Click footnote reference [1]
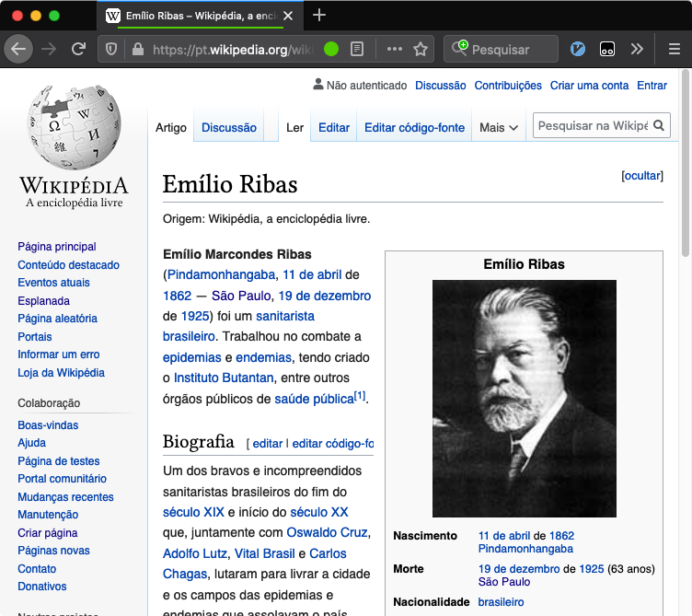 (x=360, y=396)
